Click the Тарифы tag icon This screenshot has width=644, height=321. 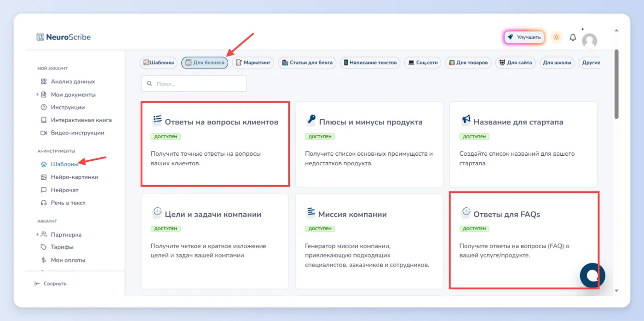point(44,247)
